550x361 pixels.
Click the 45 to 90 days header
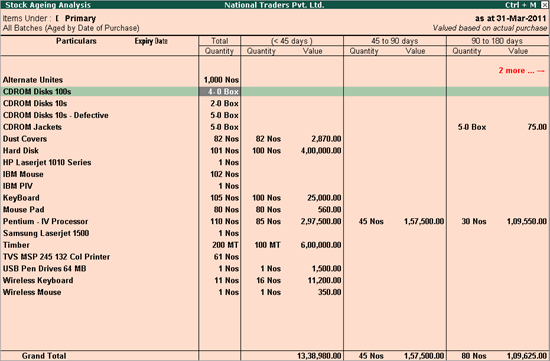tap(395, 41)
